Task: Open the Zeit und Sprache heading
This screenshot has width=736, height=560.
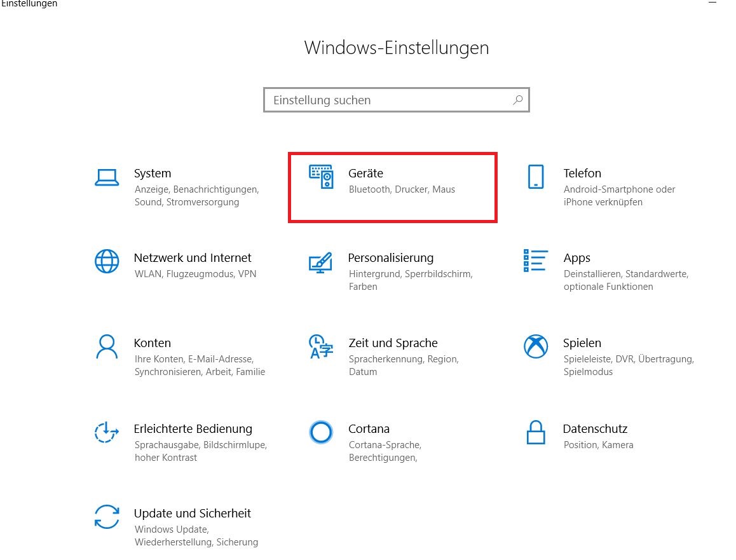Action: tap(393, 343)
